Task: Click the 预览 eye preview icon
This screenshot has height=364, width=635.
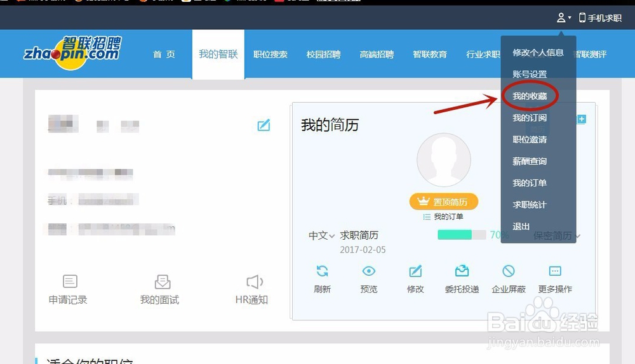Action: coord(369,271)
